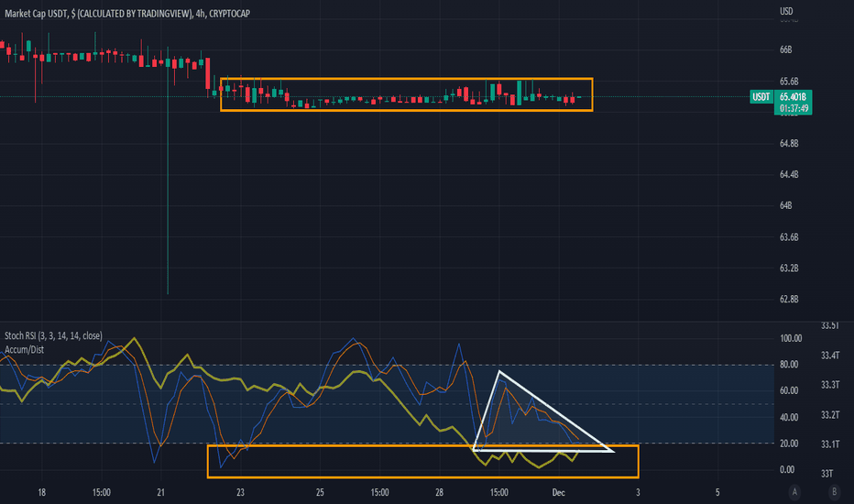The width and height of the screenshot is (854, 504).
Task: Click the 23 date label on time axis
Action: pos(240,493)
